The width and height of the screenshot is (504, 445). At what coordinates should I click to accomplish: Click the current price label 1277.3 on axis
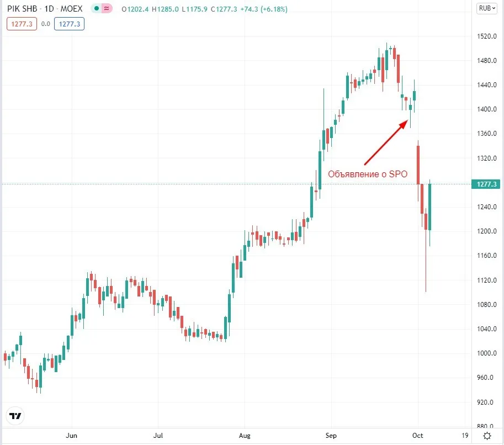486,184
